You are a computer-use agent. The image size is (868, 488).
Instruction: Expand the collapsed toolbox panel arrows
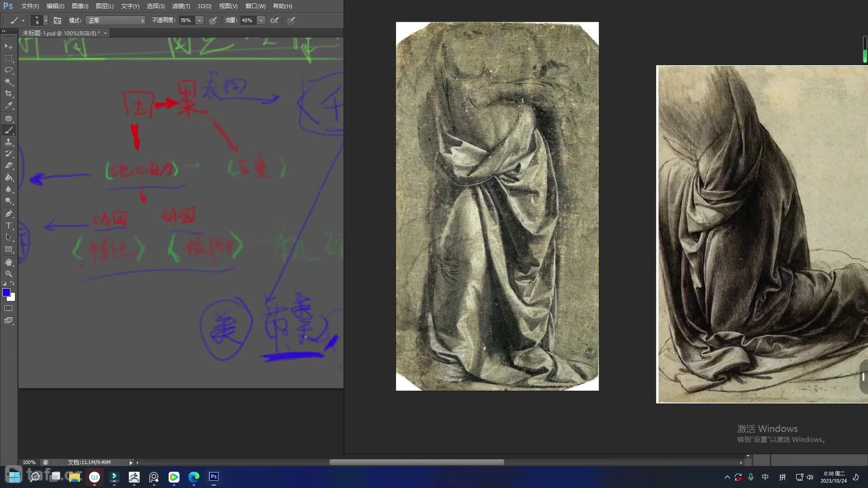pyautogui.click(x=4, y=31)
